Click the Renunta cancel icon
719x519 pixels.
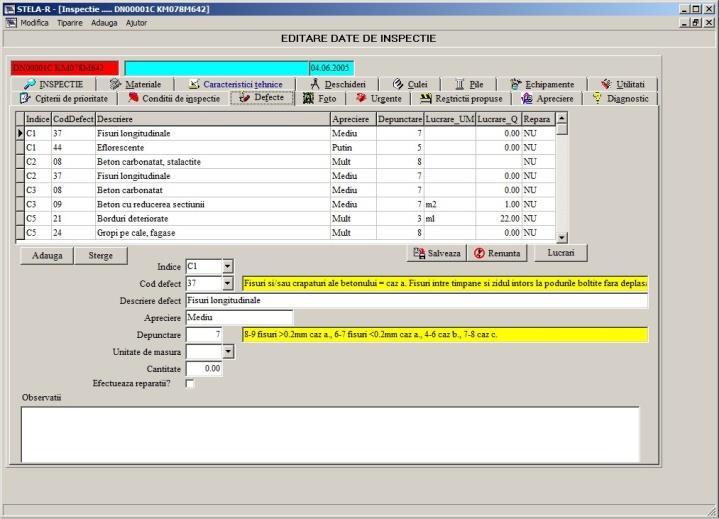(479, 253)
